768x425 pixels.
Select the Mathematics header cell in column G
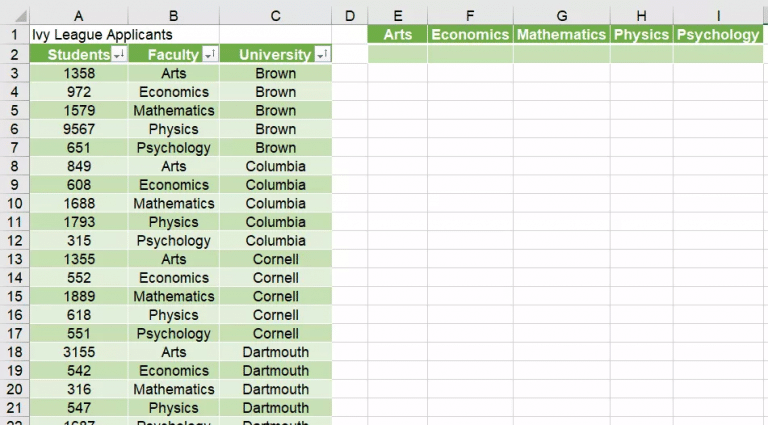[x=562, y=35]
